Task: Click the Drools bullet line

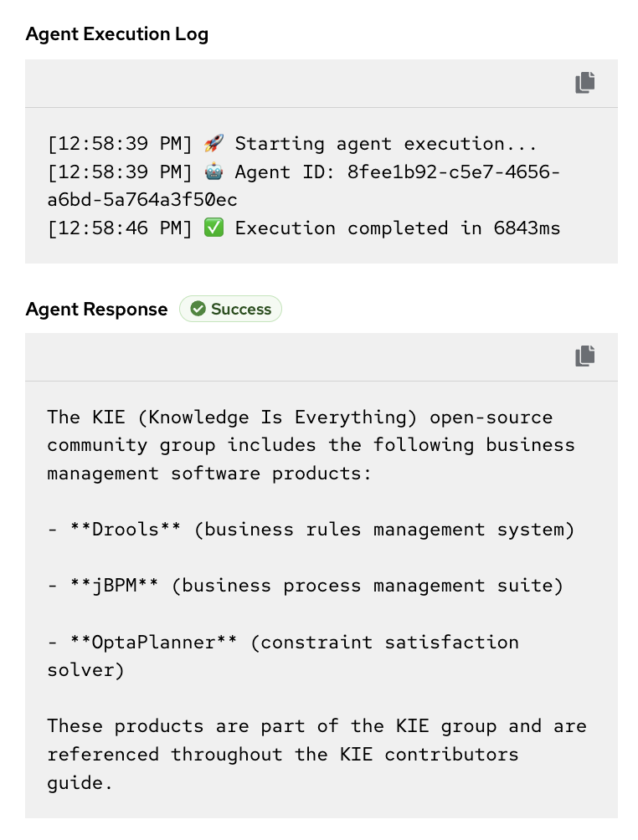Action: pyautogui.click(x=311, y=530)
